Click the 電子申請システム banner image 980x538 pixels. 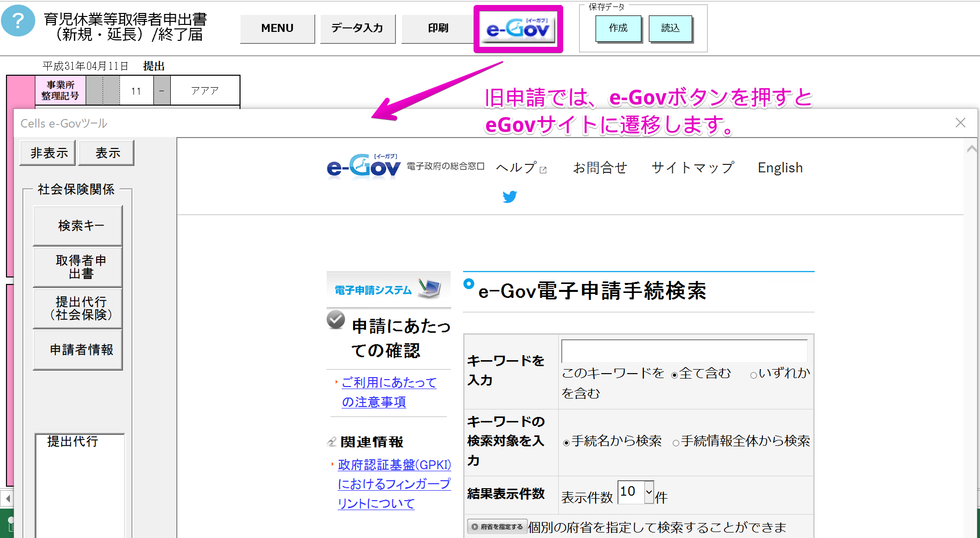(388, 288)
